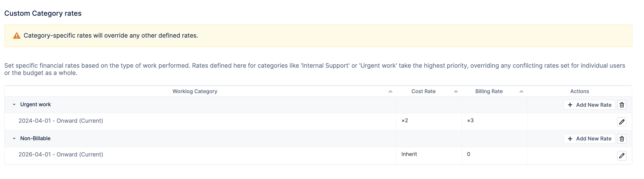Viewport: 644px width, 179px height.
Task: Collapse the Non-Billable row chevron
Action: [14, 138]
